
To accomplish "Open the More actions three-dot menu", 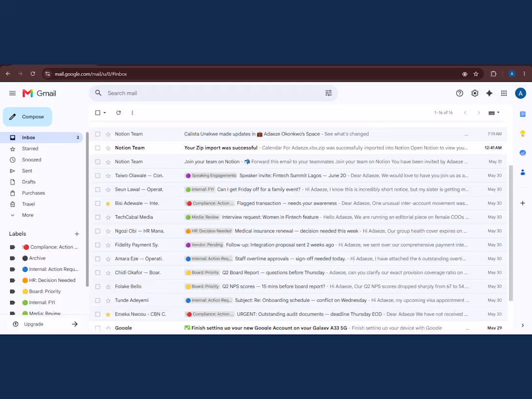I will click(x=133, y=113).
